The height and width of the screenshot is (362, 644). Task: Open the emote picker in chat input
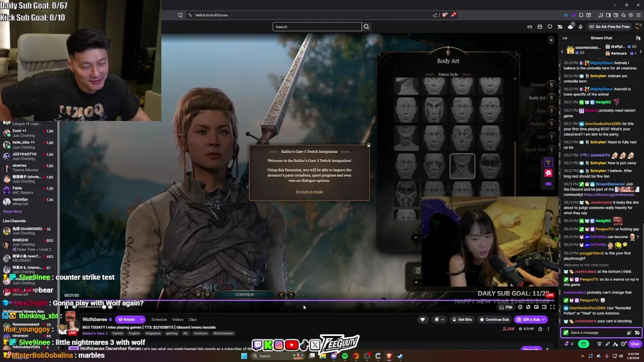637,332
